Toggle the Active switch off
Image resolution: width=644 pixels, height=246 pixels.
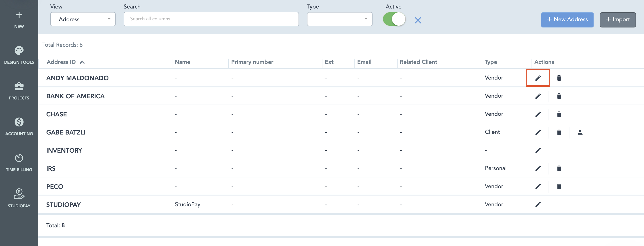[394, 19]
